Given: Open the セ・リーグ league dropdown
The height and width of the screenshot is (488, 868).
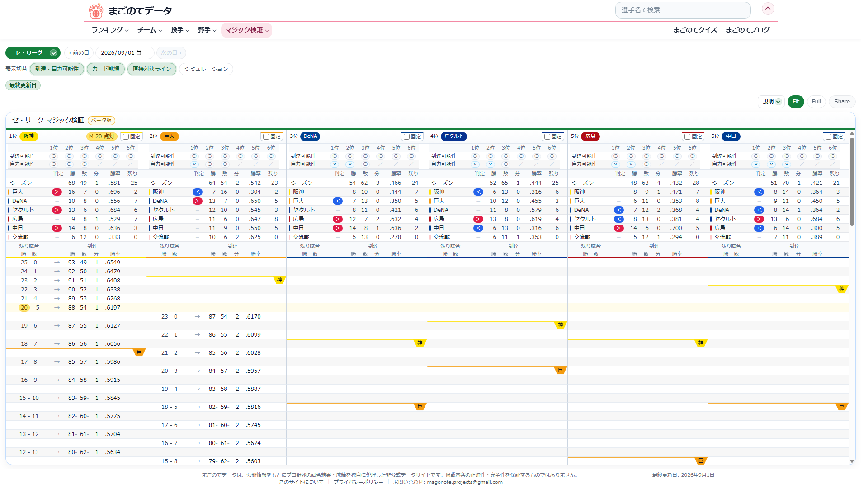Looking at the screenshot, I should coord(33,53).
